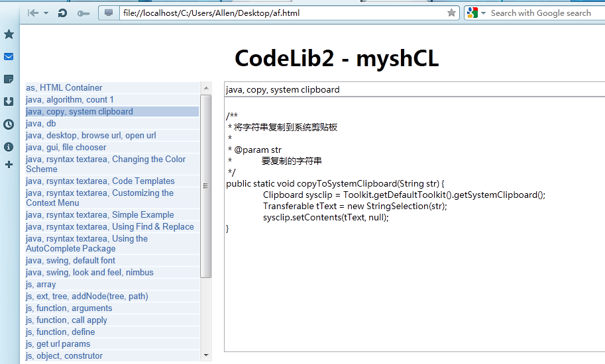The width and height of the screenshot is (605, 364).
Task: Click the 'CodeLib2 - myshCL' heading
Action: point(337,58)
